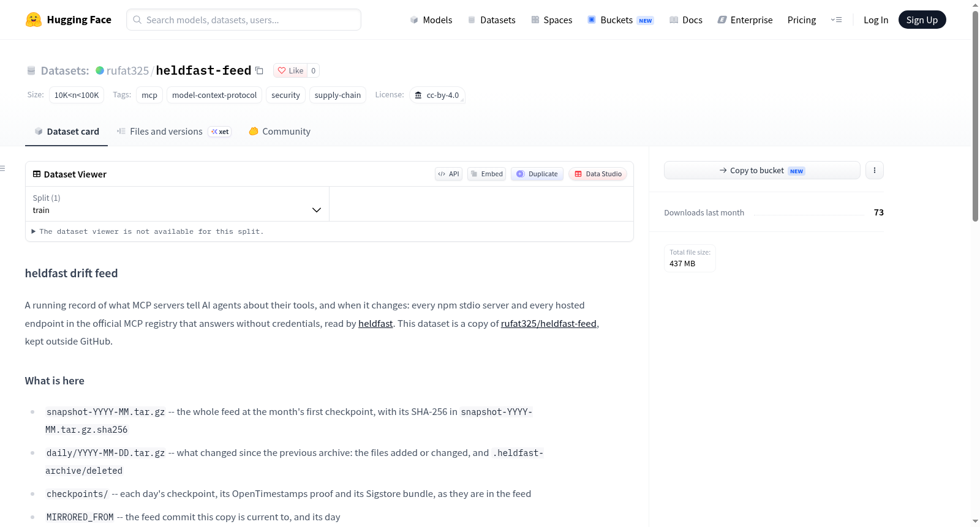
Task: Switch to Files and versions tab
Action: click(x=173, y=132)
